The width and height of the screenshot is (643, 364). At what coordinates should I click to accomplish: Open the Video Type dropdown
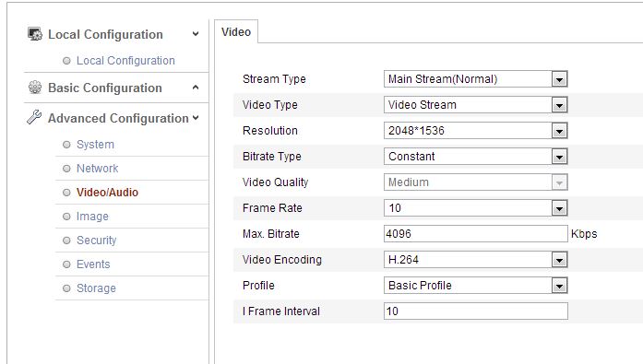[x=476, y=104]
